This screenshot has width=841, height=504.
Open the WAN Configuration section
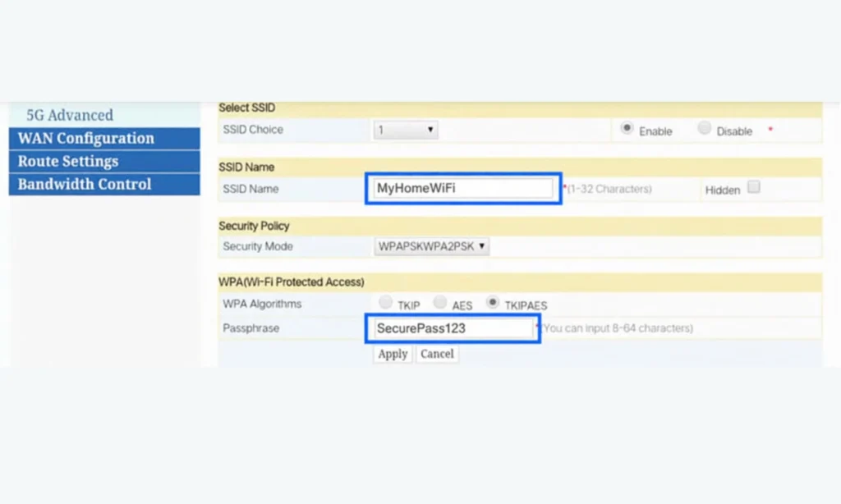(86, 138)
